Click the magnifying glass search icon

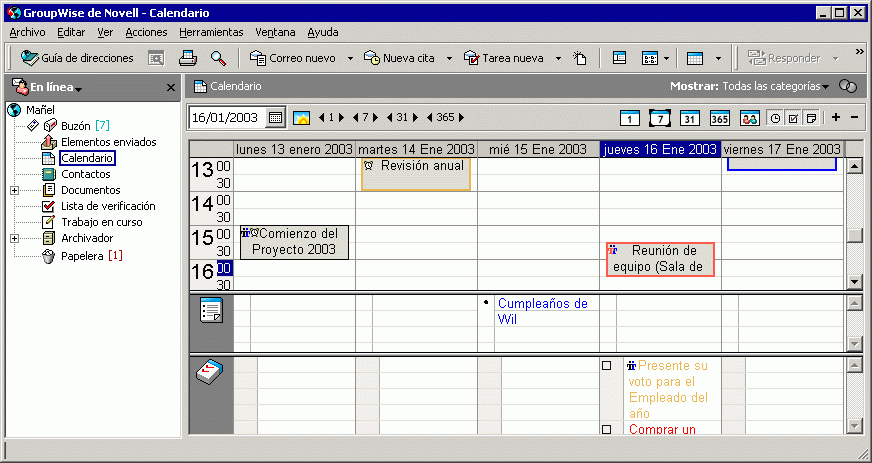click(218, 58)
